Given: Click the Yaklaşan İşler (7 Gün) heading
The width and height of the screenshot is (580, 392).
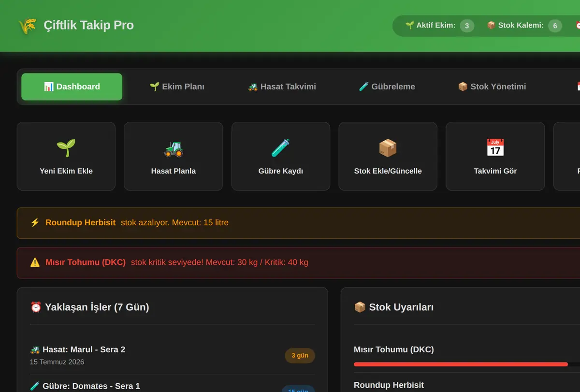Looking at the screenshot, I should point(97,307).
